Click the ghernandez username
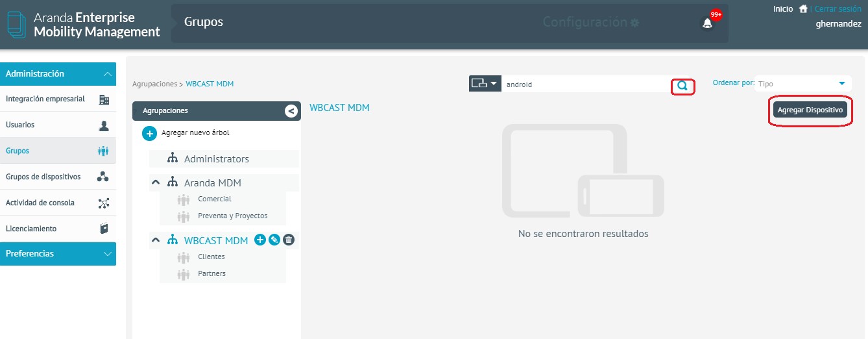868x339 pixels. tap(838, 24)
